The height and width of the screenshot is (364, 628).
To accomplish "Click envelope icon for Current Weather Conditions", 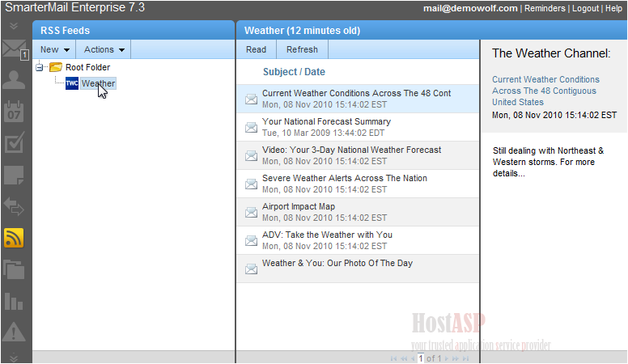I will [251, 99].
